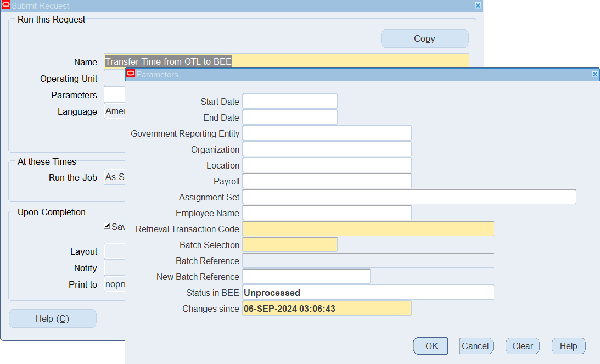Screen dimensions: 600x364
Task: Click the Retrieval Transaction Code field
Action: 368,229
